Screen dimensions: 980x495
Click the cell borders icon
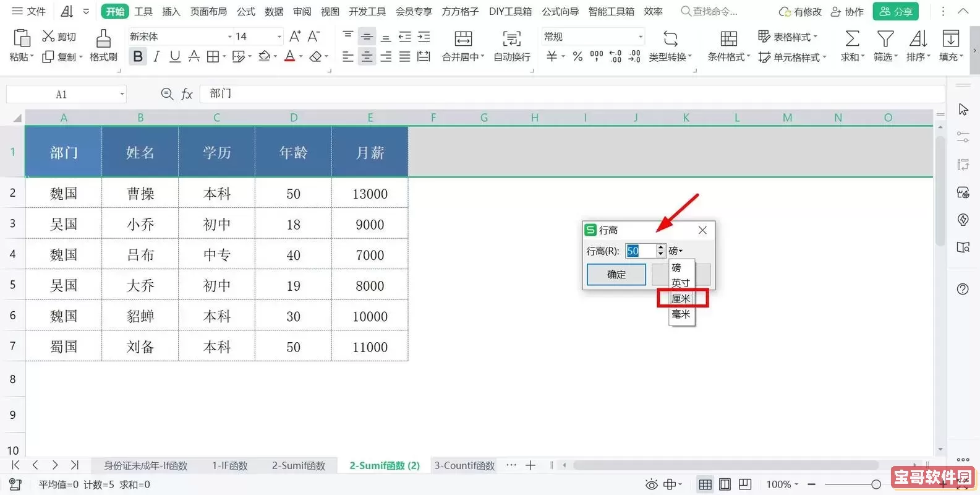(213, 57)
